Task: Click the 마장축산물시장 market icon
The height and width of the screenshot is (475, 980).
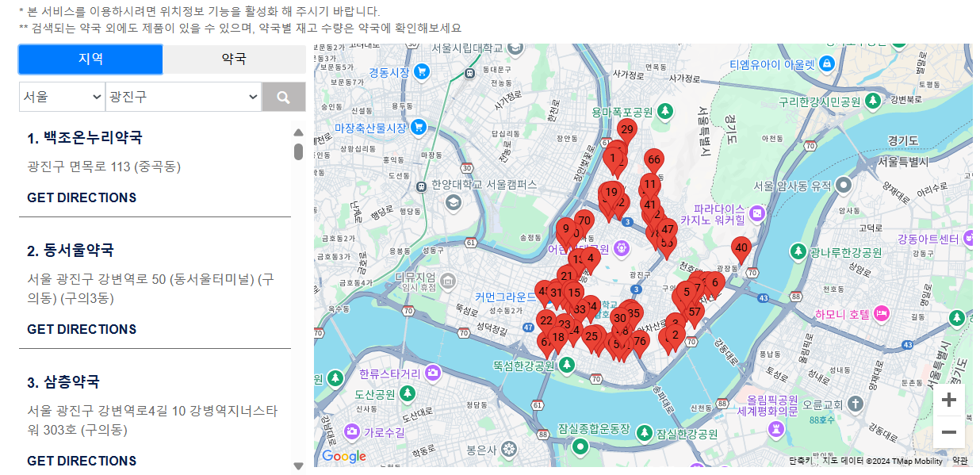Action: pyautogui.click(x=419, y=127)
